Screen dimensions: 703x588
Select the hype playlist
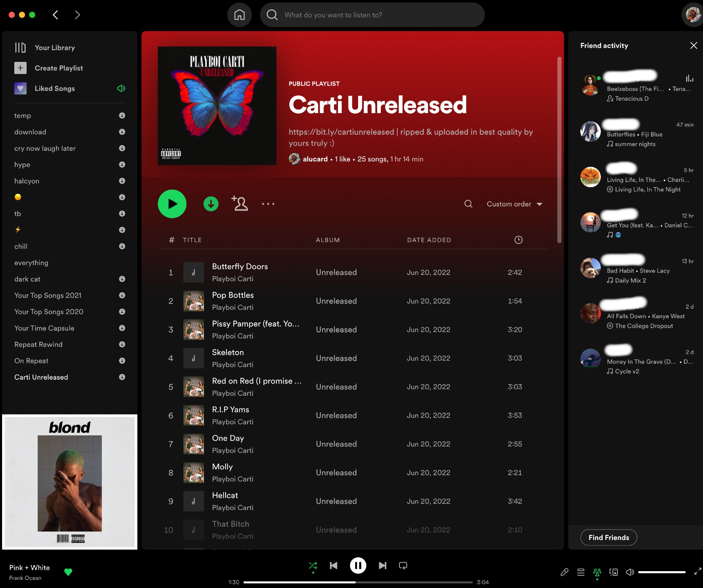click(x=22, y=165)
